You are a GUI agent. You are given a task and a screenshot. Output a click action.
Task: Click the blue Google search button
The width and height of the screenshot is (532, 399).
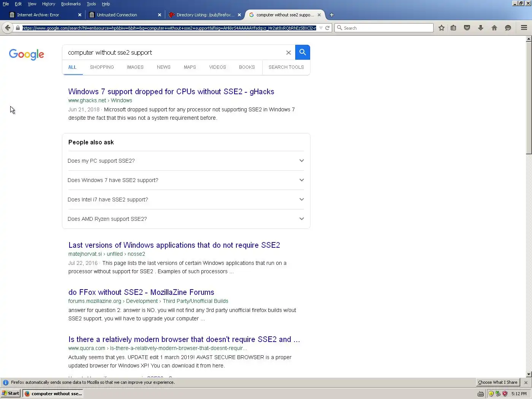(302, 52)
